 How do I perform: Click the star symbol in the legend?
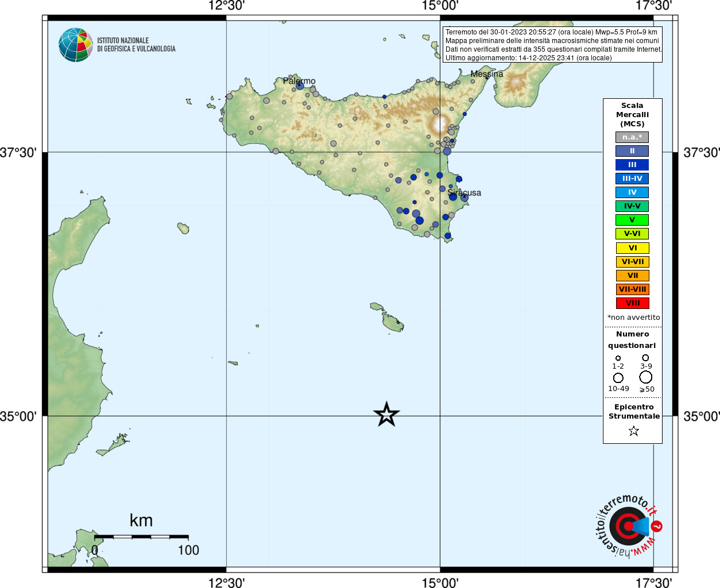click(633, 431)
